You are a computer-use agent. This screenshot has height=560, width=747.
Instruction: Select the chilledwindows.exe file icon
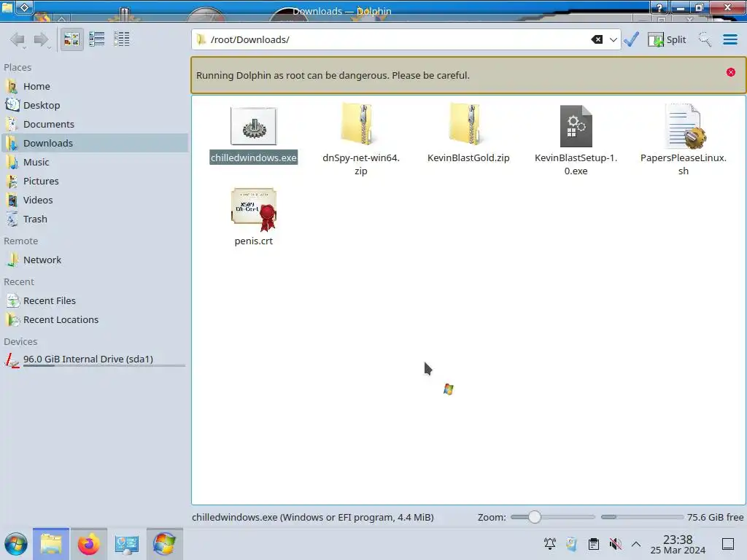click(x=253, y=126)
